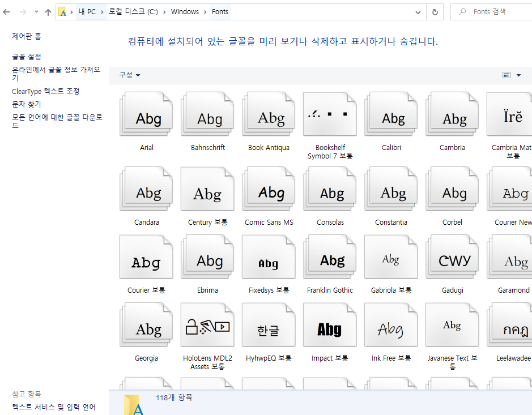Viewport: 532px width, 415px height.
Task: Select Bookshelf Symbol 7 font icon
Action: point(329,114)
